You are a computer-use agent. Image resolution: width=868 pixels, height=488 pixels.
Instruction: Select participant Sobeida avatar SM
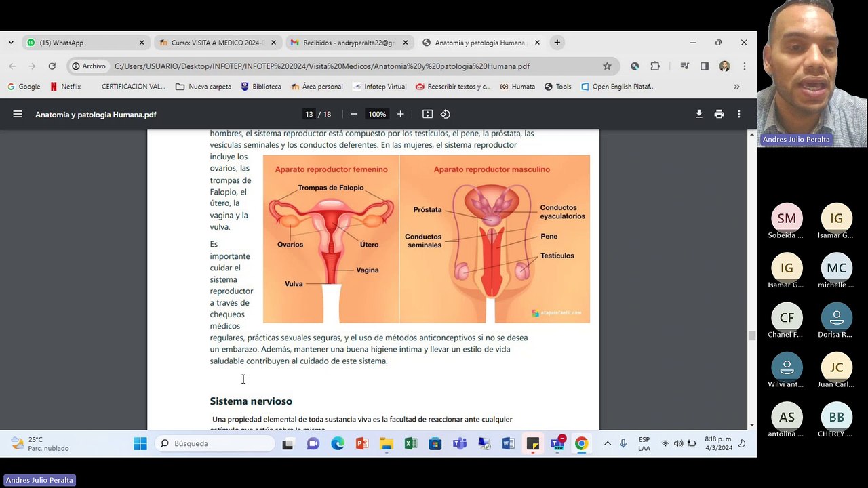(x=787, y=218)
